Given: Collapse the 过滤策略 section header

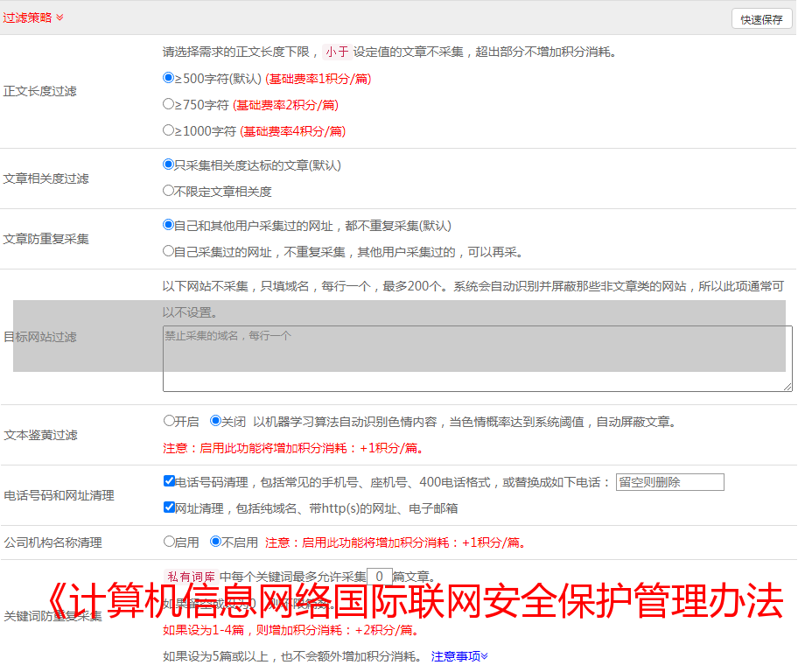Looking at the screenshot, I should pos(33,17).
